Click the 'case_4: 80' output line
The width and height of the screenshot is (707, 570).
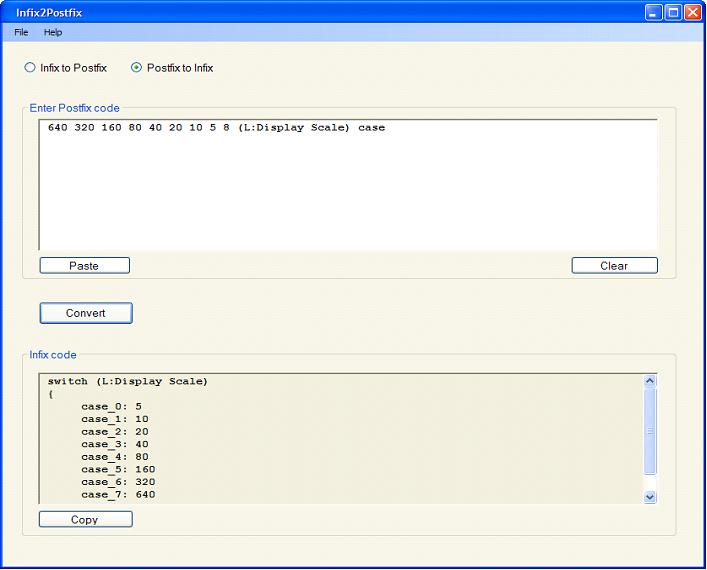[x=115, y=457]
